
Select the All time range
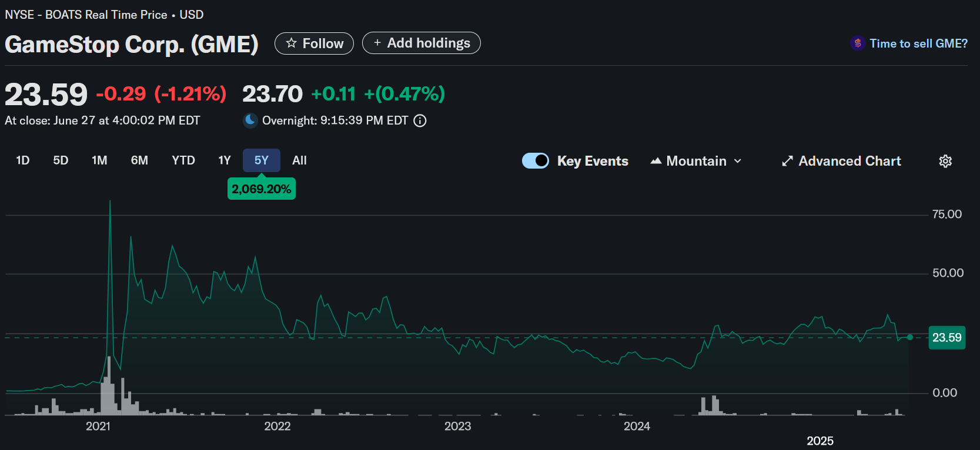click(x=299, y=160)
